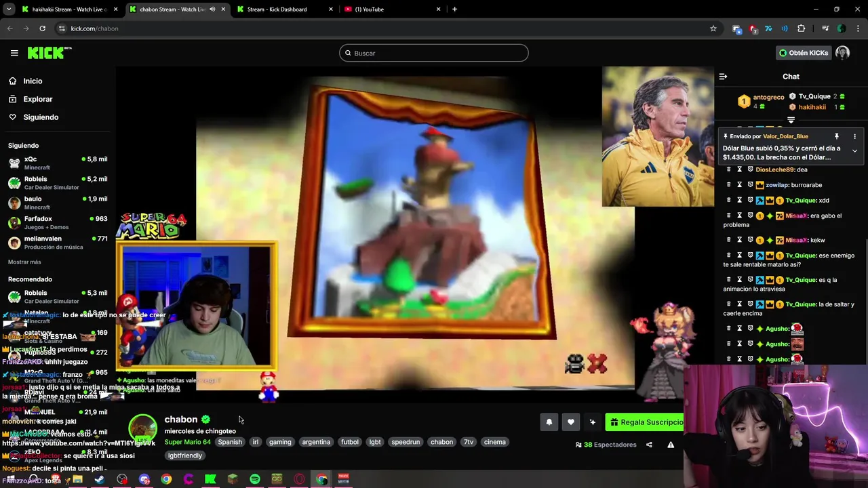Screen dimensions: 868x488
Task: Open the 7TV extension icon
Action: [x=768, y=28]
